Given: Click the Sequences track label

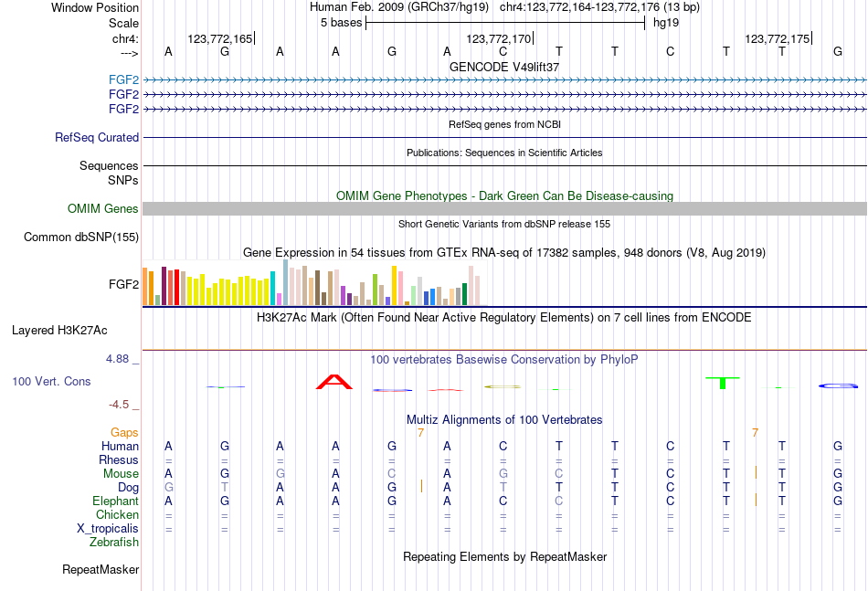Looking at the screenshot, I should click(109, 165).
